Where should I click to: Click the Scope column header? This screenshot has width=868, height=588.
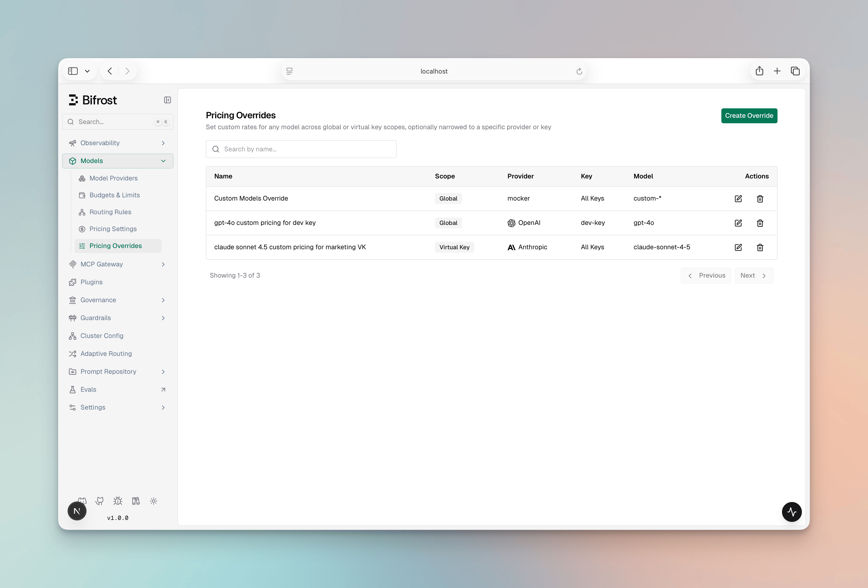coord(445,176)
